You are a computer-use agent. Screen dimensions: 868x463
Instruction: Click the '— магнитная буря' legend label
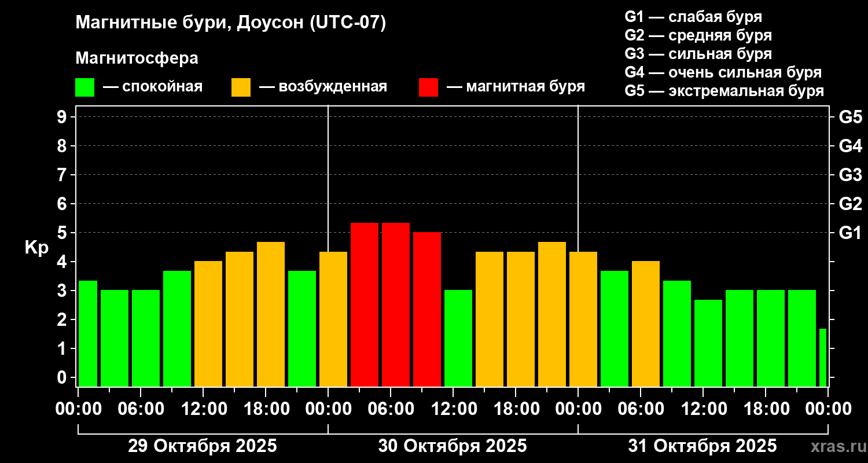tap(516, 87)
